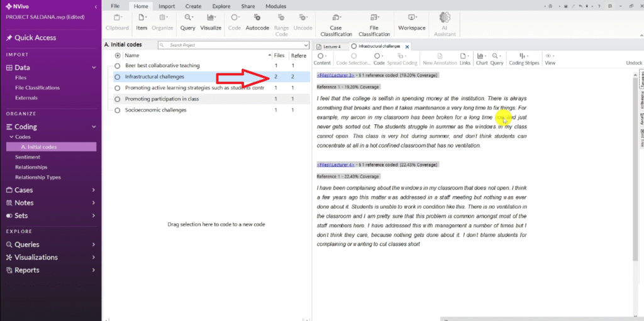Click the File Classification ribbon icon
The image size is (644, 321).
(x=374, y=21)
